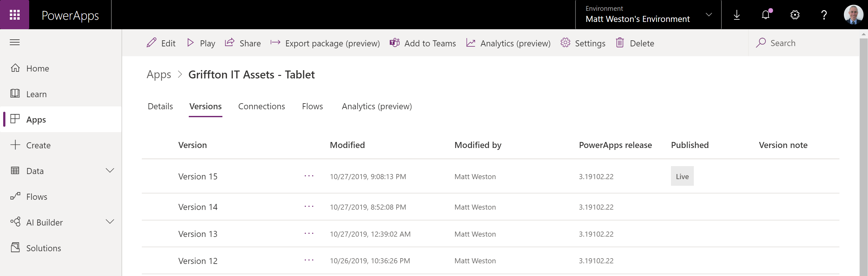The image size is (868, 276).
Task: Click the user profile avatar
Action: [853, 15]
